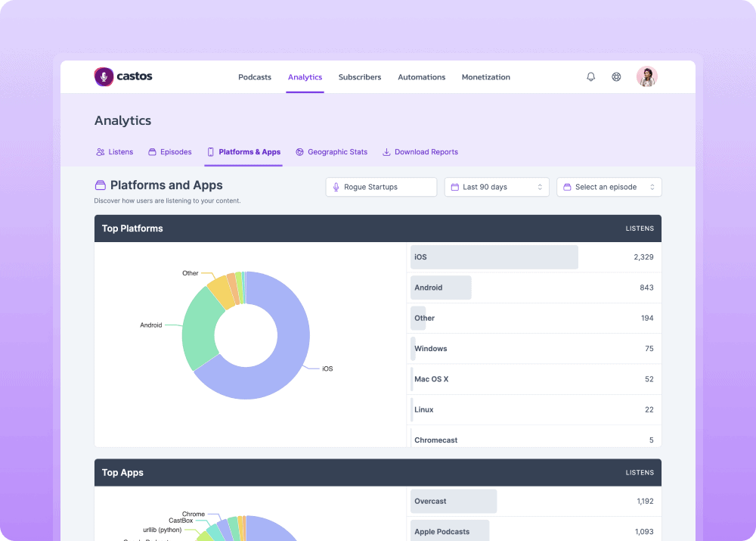Image resolution: width=756 pixels, height=541 pixels.
Task: Select the Chromecast platform row
Action: (534, 437)
